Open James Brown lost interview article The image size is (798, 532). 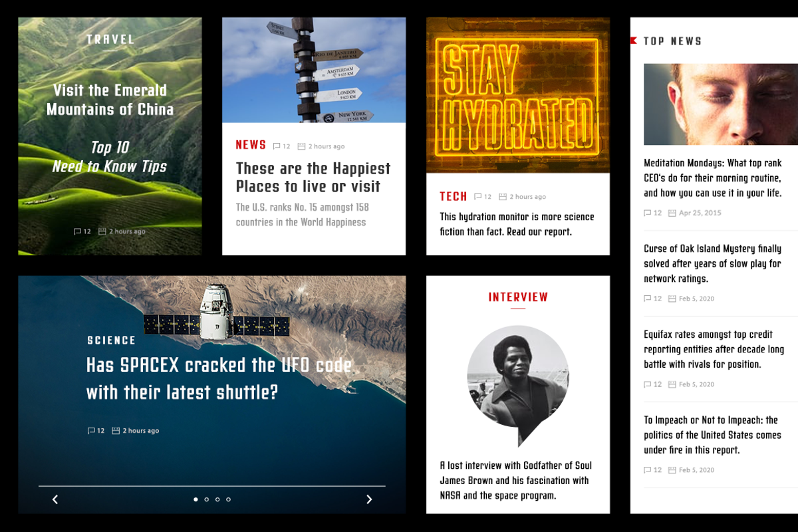click(515, 480)
